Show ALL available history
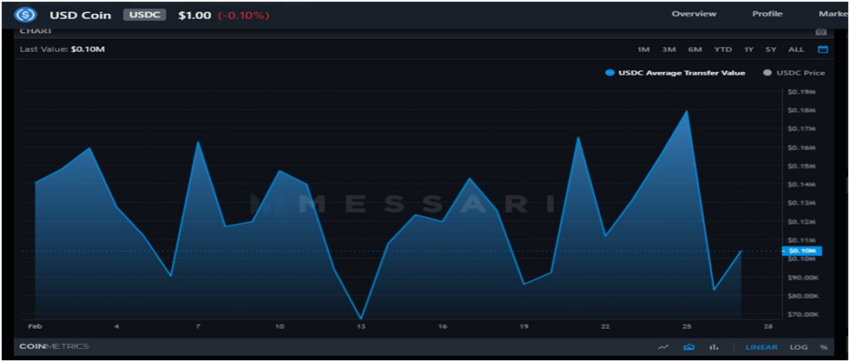Screen dimensions: 850x362 796,49
